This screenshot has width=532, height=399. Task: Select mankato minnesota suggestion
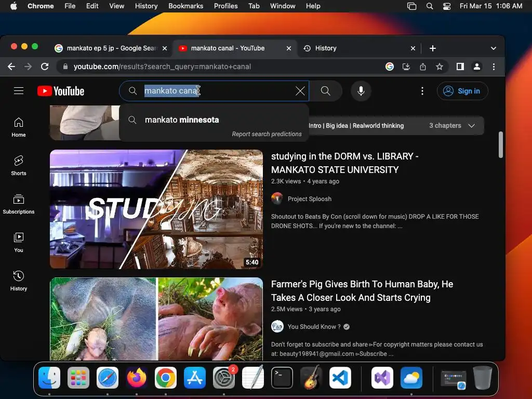tap(214, 120)
